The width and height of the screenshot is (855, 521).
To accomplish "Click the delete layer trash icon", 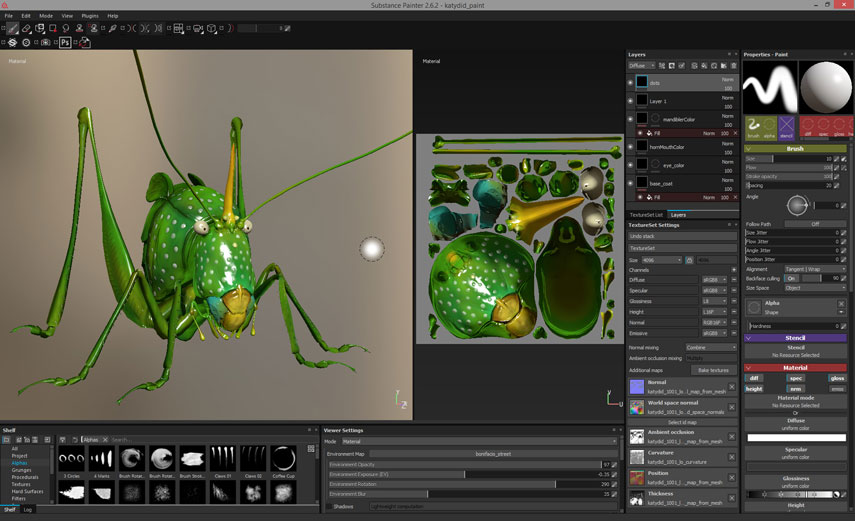I will coord(733,66).
